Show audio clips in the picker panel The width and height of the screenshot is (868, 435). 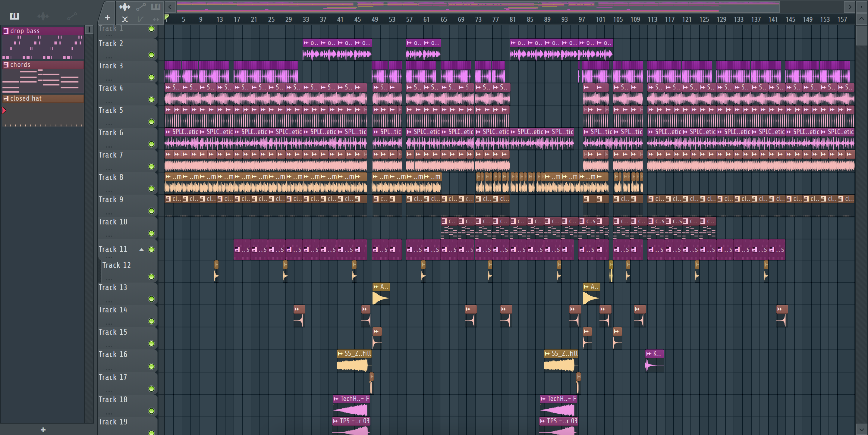(x=43, y=16)
